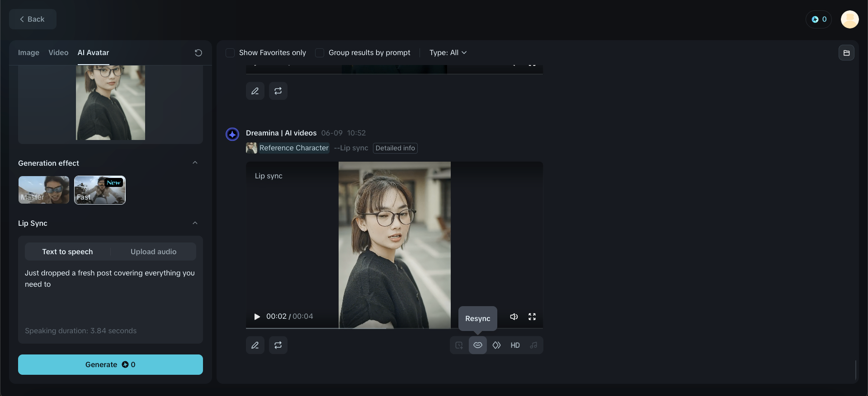Seek along the video progress bar

(394, 328)
